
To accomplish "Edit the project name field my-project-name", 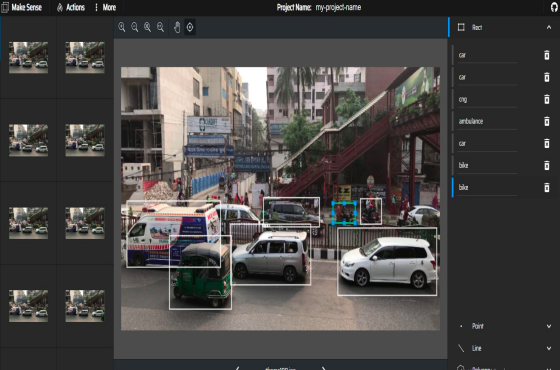I will click(338, 8).
